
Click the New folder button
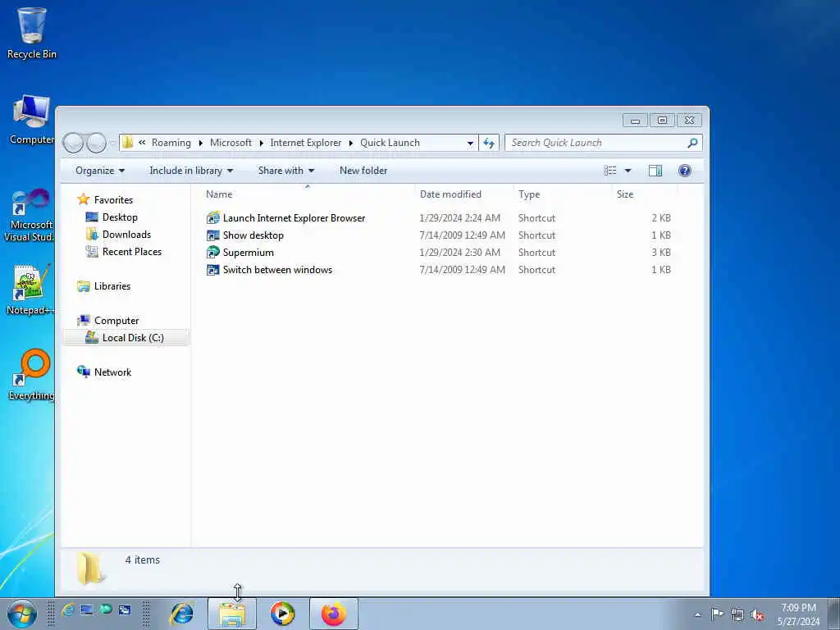coord(363,171)
